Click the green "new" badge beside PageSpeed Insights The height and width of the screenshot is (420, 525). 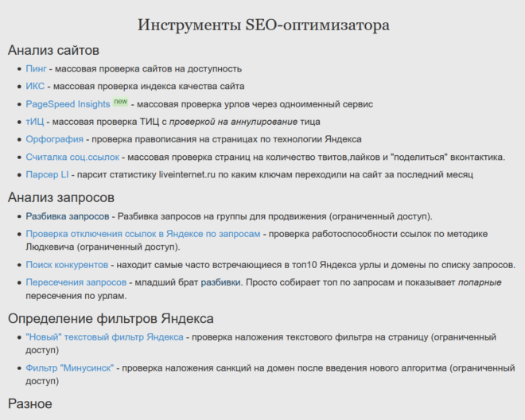120,102
